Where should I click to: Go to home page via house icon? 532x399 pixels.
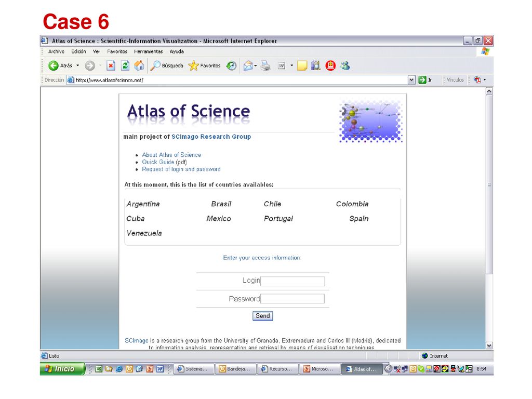coord(139,65)
